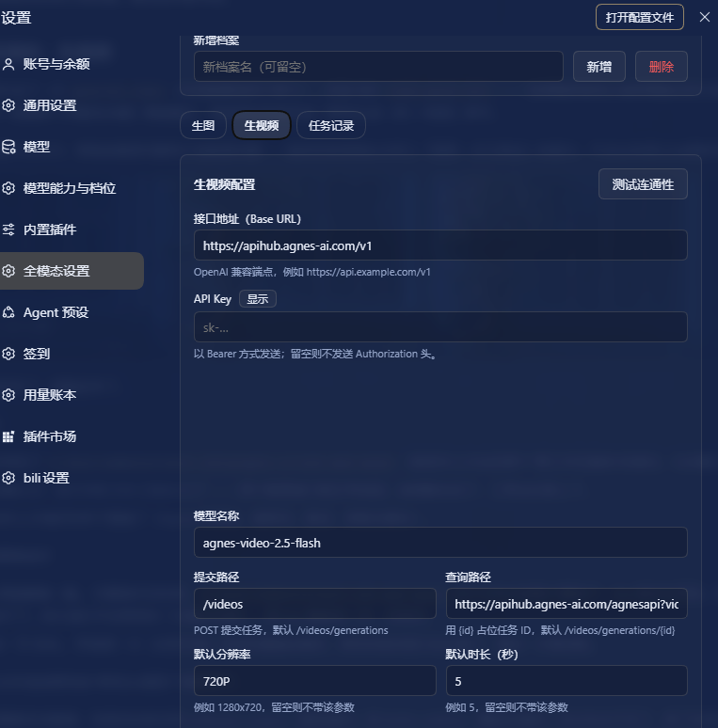Focus the 新档案名 input field
This screenshot has height=728, width=718.
(x=378, y=67)
